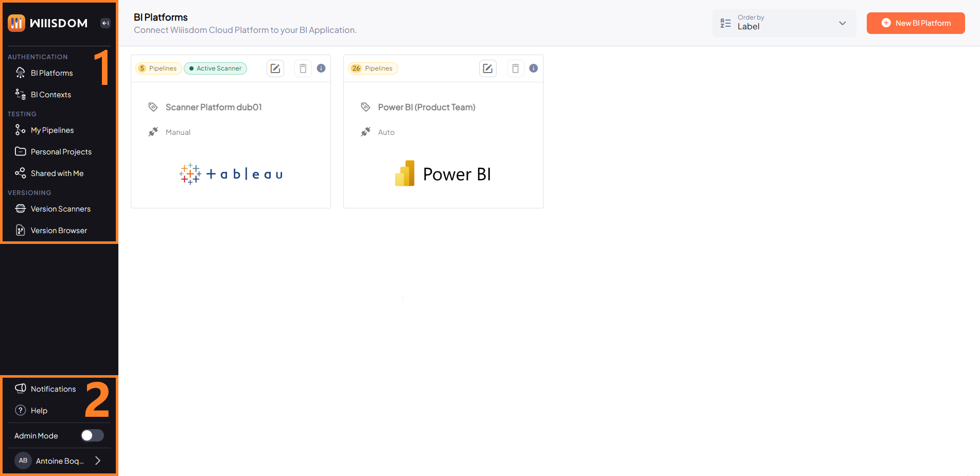
Task: Go to the Wiiisdom home logo
Action: click(x=48, y=23)
